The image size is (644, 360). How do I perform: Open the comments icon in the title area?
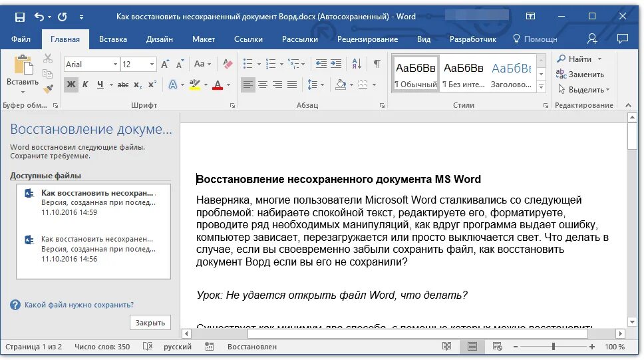623,39
